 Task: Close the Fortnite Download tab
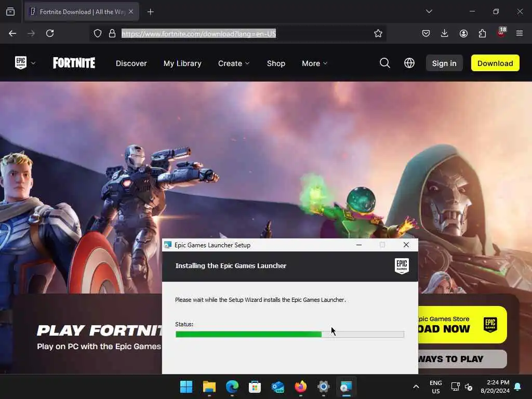131,12
